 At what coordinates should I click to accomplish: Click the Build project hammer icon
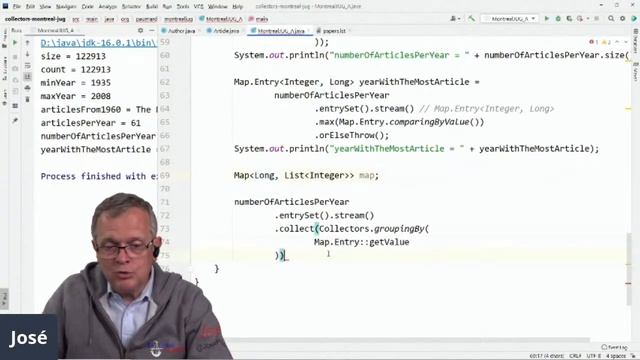pyautogui.click(x=471, y=19)
